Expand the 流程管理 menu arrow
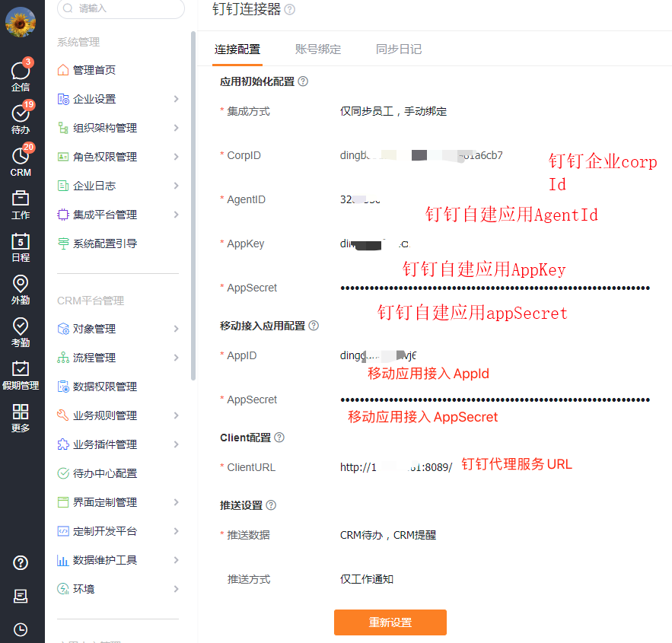This screenshot has height=643, width=672. (x=176, y=358)
